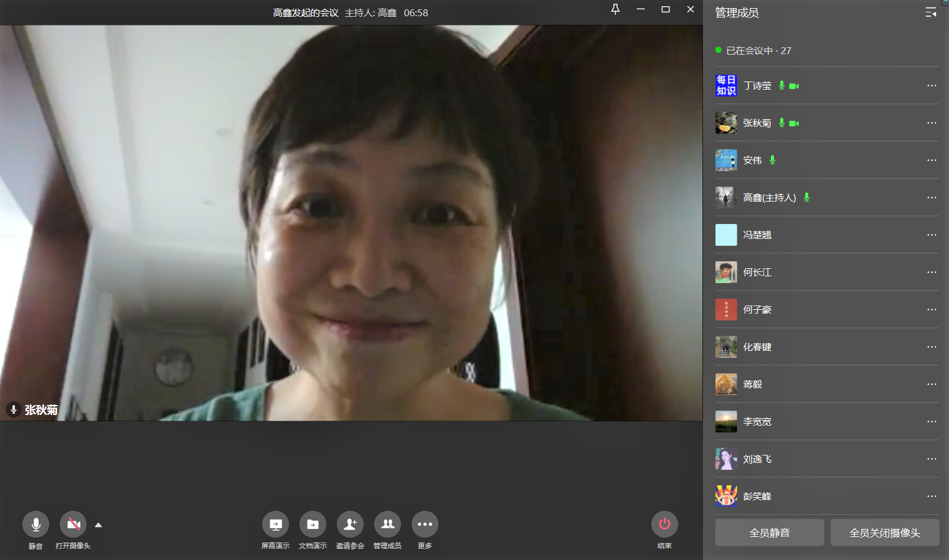The width and height of the screenshot is (949, 560).
Task: Open the manage members (管理成员) icon
Action: tap(387, 525)
